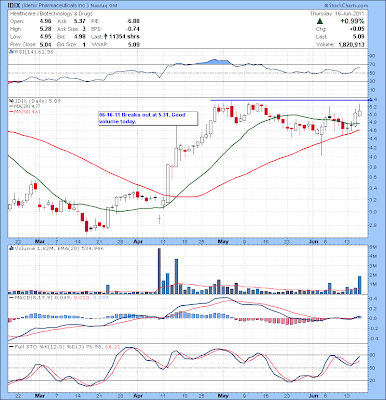Click the Full STO %K legend marker
Screen dimensions: 386x400
pyautogui.click(x=11, y=347)
